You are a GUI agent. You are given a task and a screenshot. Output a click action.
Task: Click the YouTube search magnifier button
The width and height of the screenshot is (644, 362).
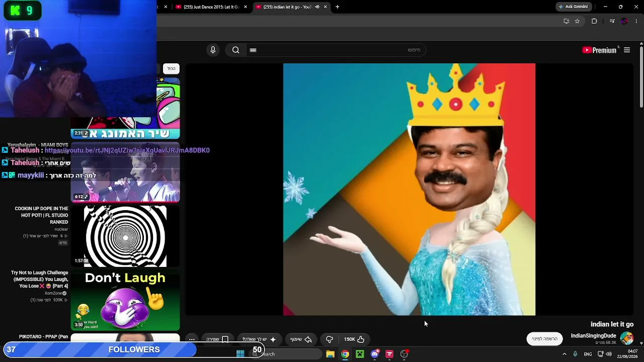[x=235, y=50]
